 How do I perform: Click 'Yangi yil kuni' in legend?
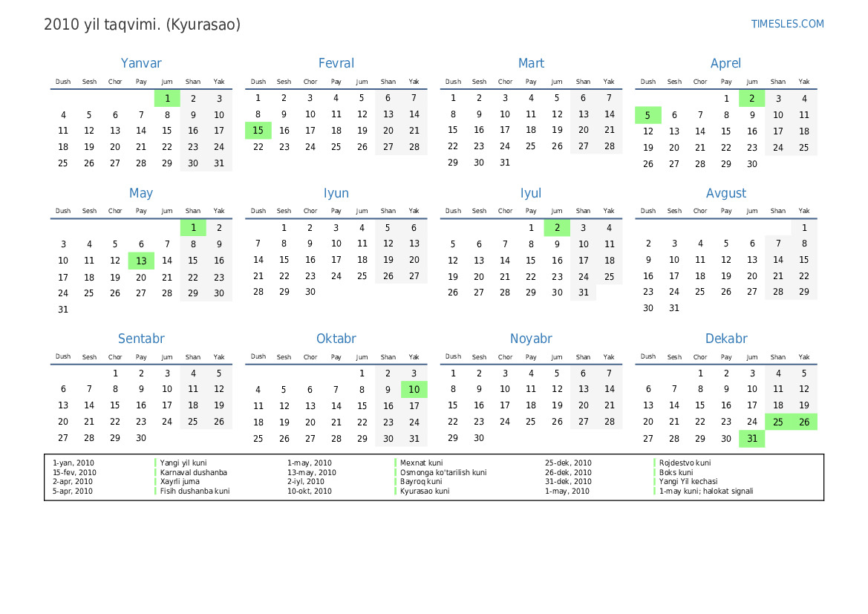tap(183, 463)
